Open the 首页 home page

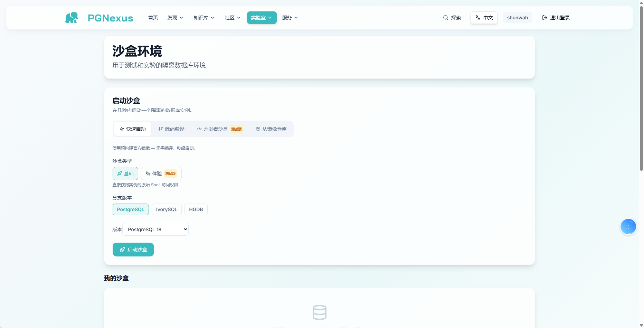pos(153,18)
